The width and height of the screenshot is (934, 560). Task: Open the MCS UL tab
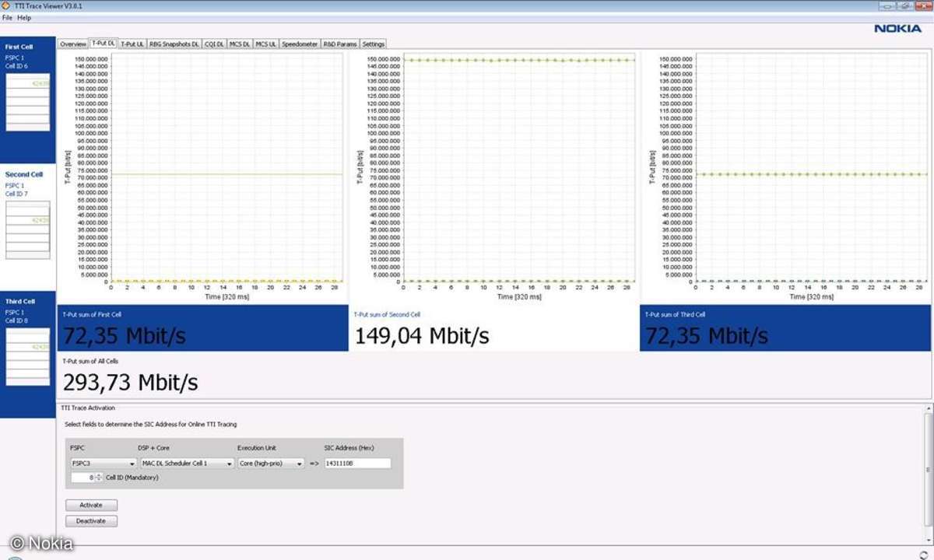pyautogui.click(x=266, y=44)
